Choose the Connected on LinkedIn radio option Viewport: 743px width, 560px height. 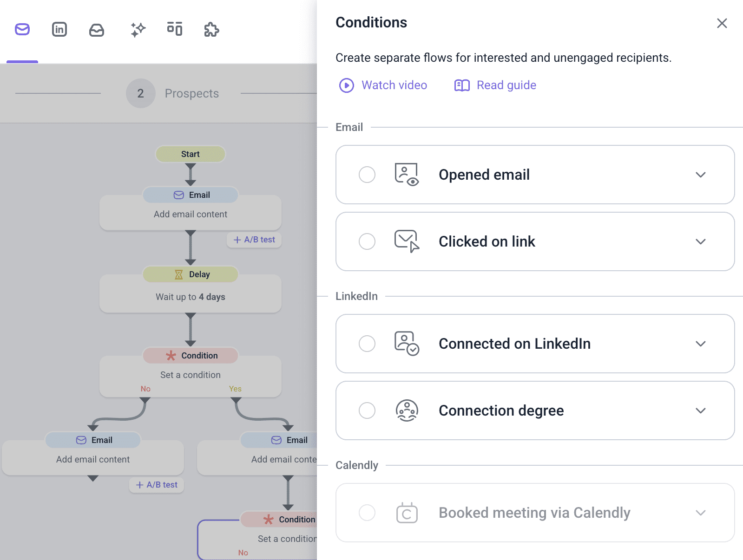367,344
